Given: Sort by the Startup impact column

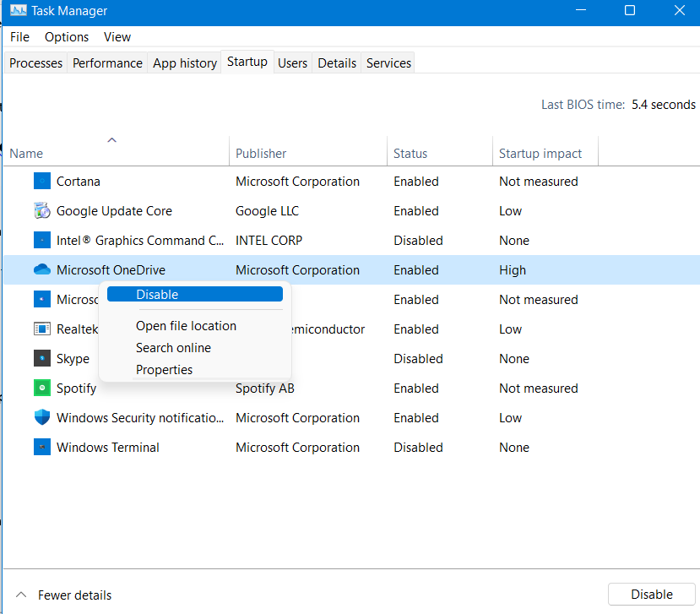Looking at the screenshot, I should click(540, 154).
